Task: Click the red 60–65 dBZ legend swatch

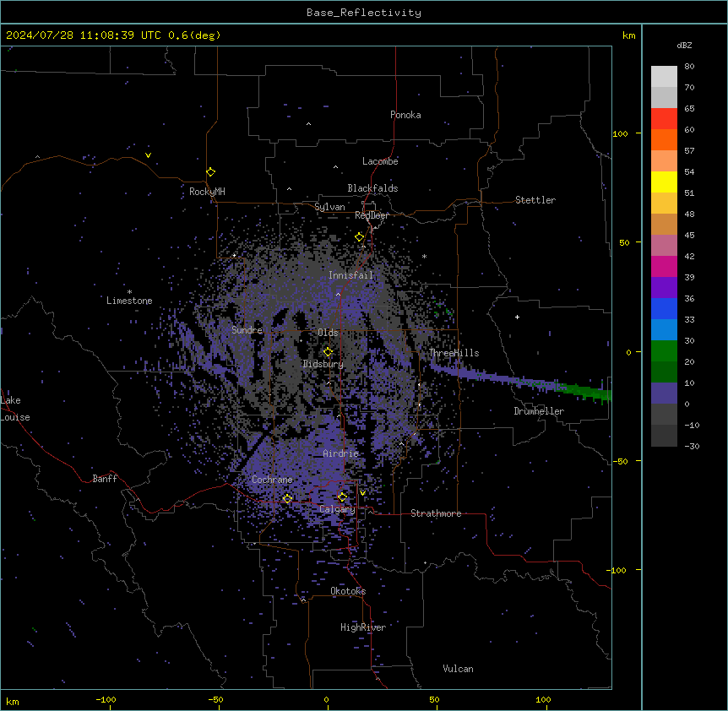Action: (x=664, y=119)
